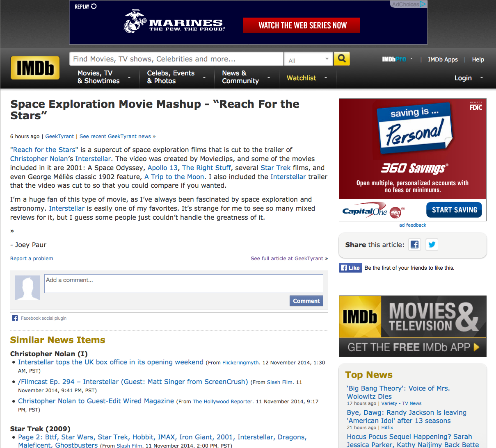
Task: Share article on Facebook icon
Action: coord(415,245)
